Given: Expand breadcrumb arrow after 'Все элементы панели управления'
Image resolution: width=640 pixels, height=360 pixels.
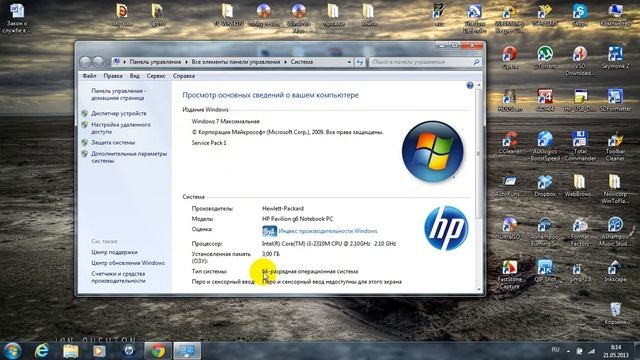Looking at the screenshot, I should point(285,62).
